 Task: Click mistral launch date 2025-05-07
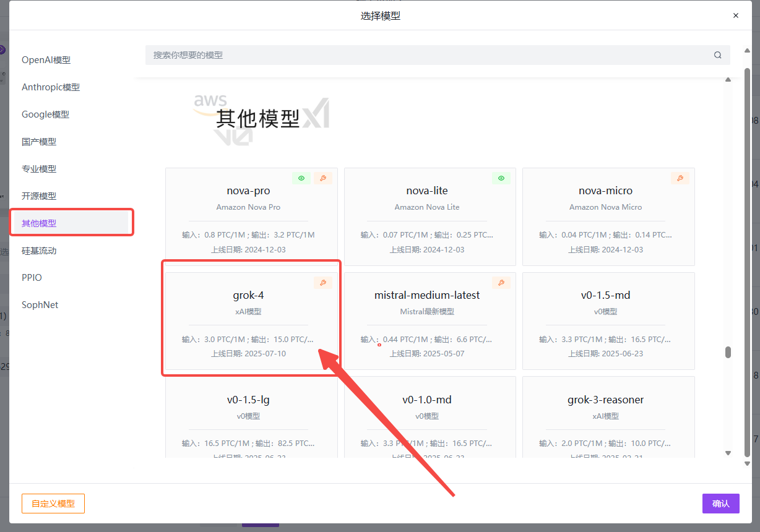tap(427, 354)
